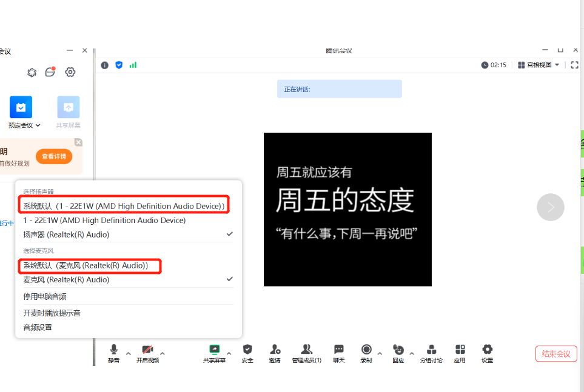Expand video options arrow beside 开启视频
This screenshot has height=392, width=584.
click(163, 353)
